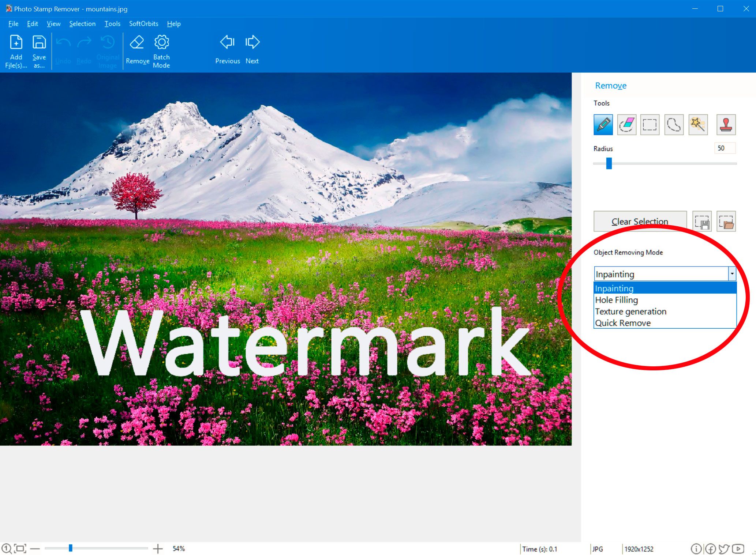Viewport: 756px width, 555px height.
Task: Select the Brush/Marker tool
Action: coord(603,124)
